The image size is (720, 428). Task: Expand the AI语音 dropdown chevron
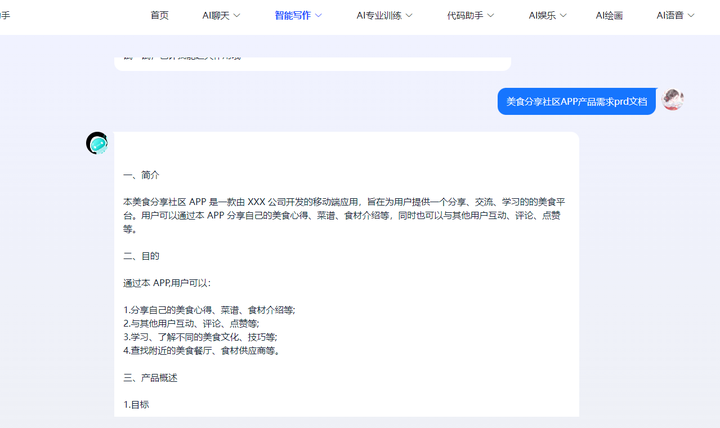click(691, 16)
